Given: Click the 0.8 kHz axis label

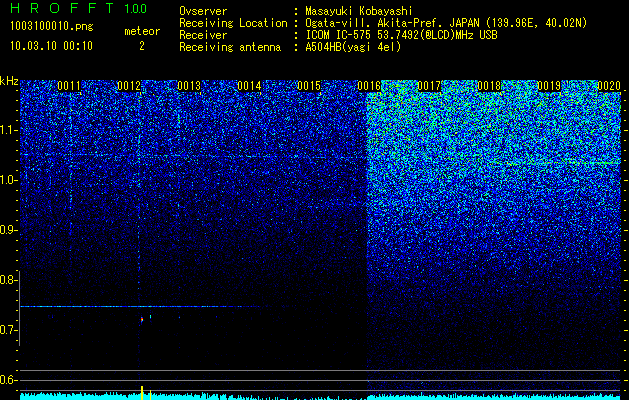Looking at the screenshot, I should point(8,280).
